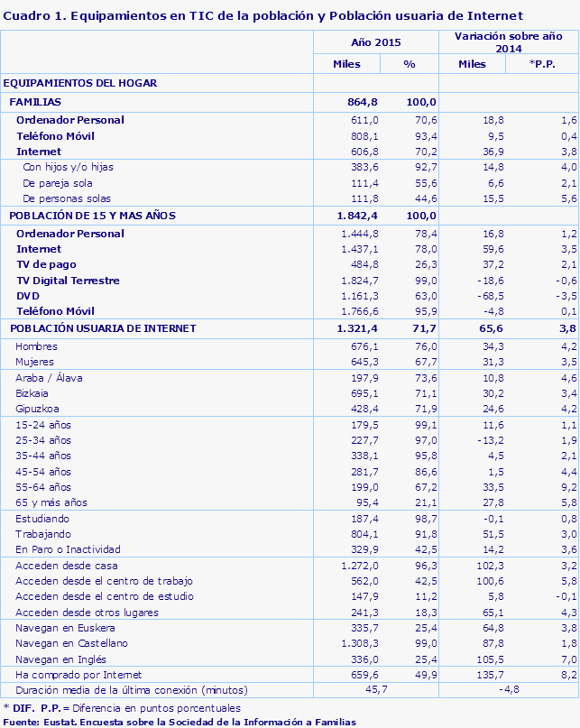Select the 'DVD' row label
This screenshot has width=580, height=728.
(28, 296)
